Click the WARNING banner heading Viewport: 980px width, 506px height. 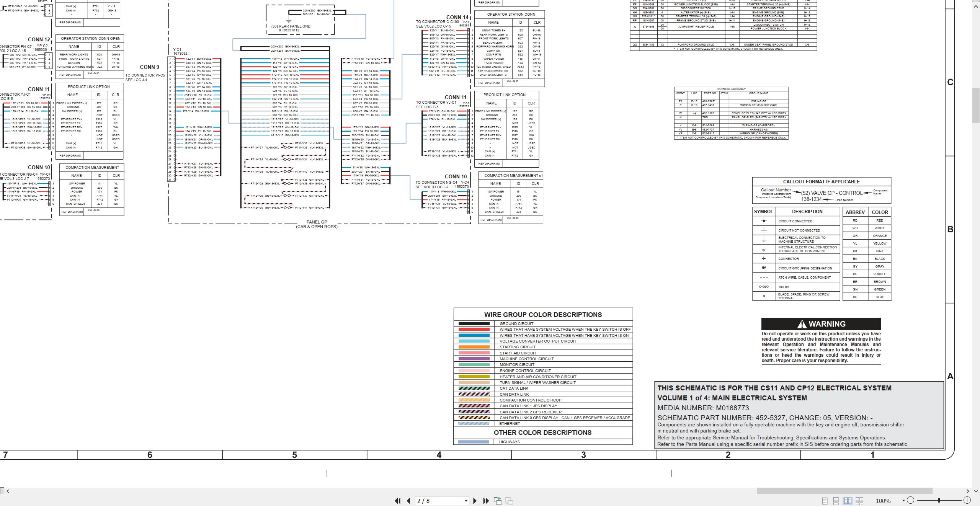(x=821, y=324)
